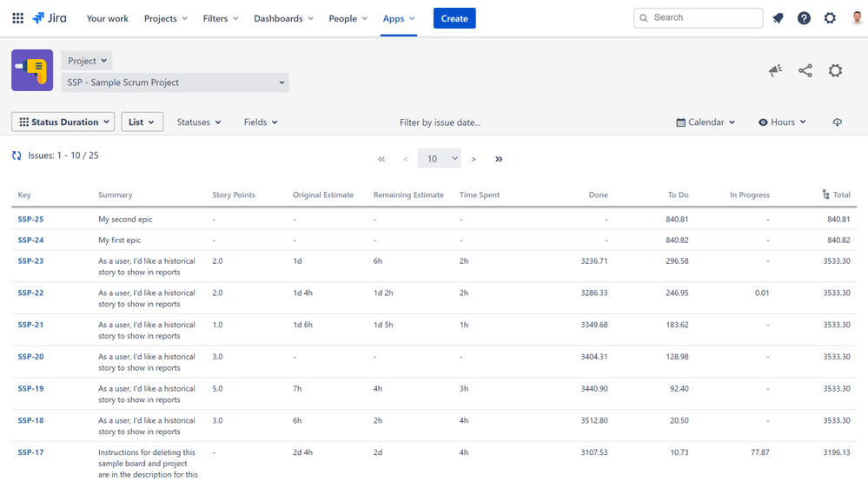The image size is (868, 481).
Task: Open the user profile avatar
Action: coord(857,18)
